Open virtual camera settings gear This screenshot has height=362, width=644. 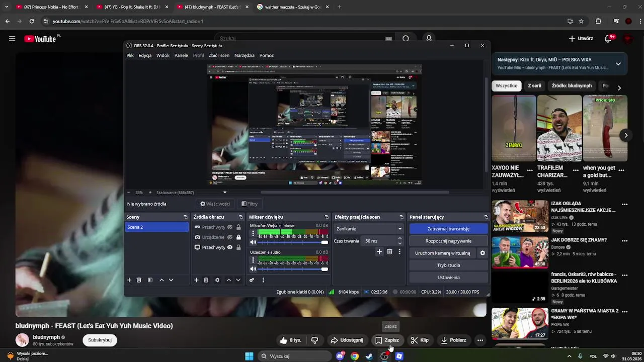click(x=482, y=253)
